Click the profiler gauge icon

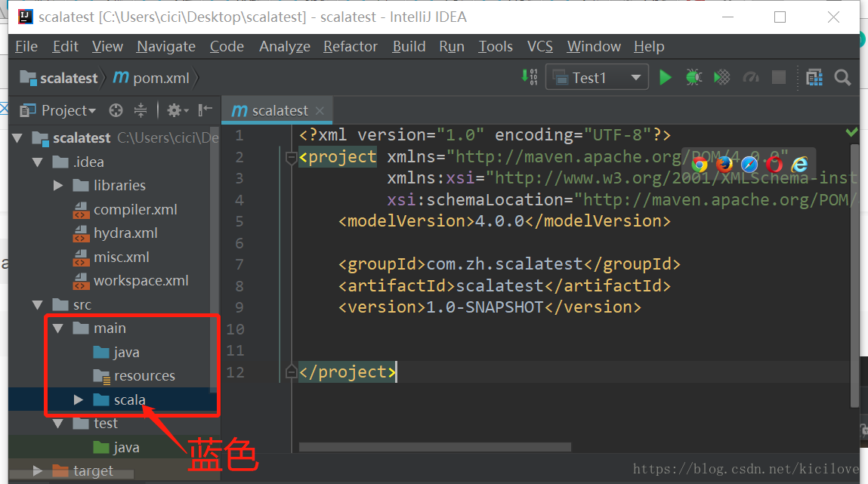pyautogui.click(x=751, y=78)
